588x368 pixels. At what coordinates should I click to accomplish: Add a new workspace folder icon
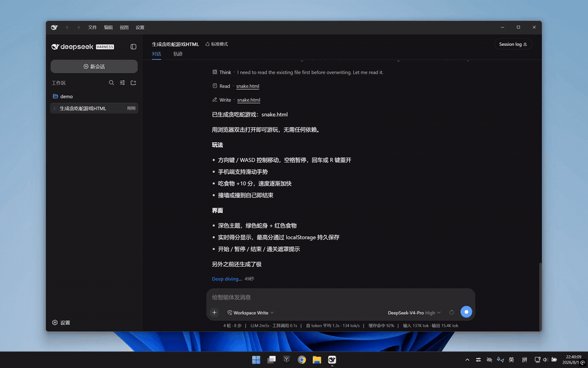point(133,83)
